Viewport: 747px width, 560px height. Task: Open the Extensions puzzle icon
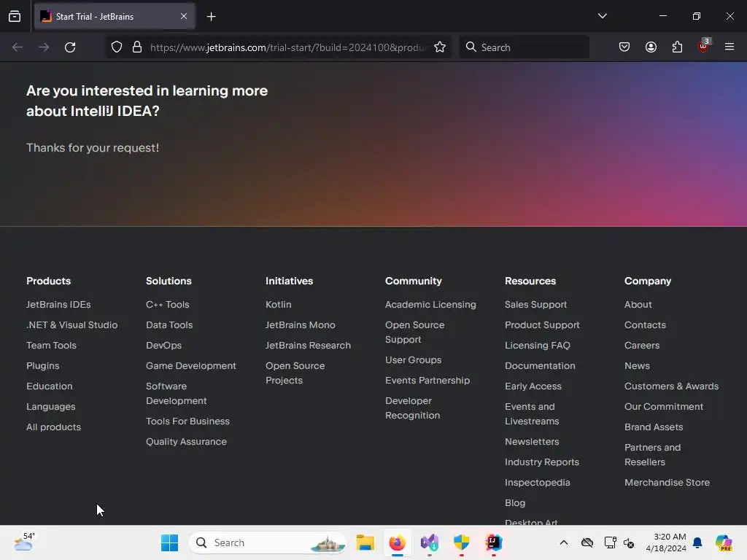coord(677,47)
